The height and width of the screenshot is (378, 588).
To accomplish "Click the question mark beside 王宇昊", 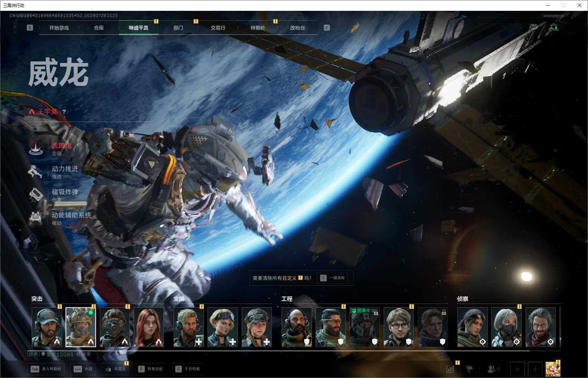I will pos(64,111).
